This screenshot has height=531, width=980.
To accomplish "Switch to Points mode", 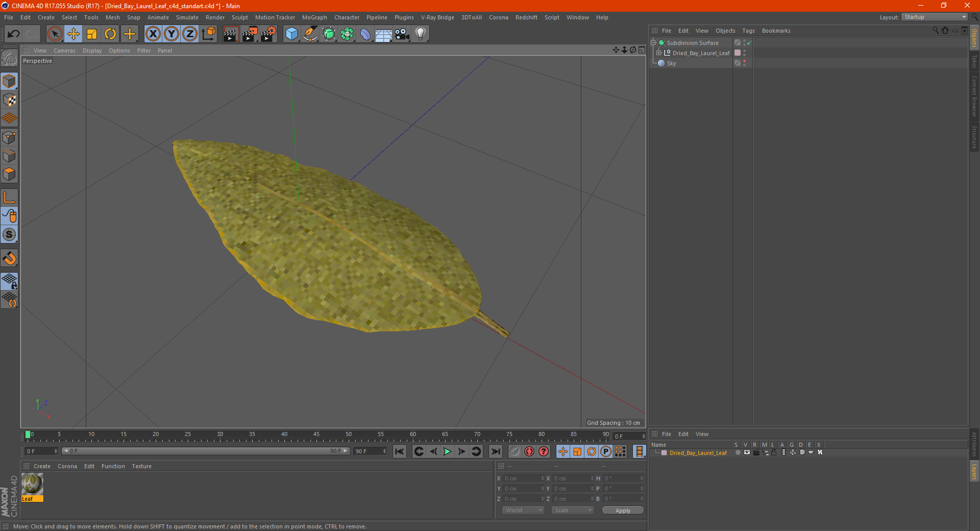I will 9,137.
